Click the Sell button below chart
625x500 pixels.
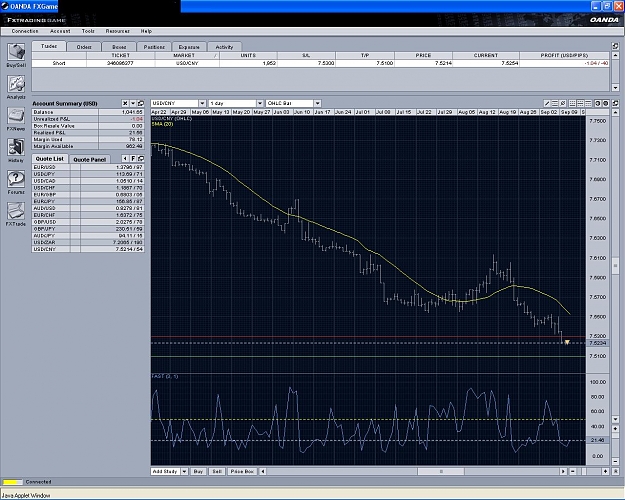[x=217, y=471]
